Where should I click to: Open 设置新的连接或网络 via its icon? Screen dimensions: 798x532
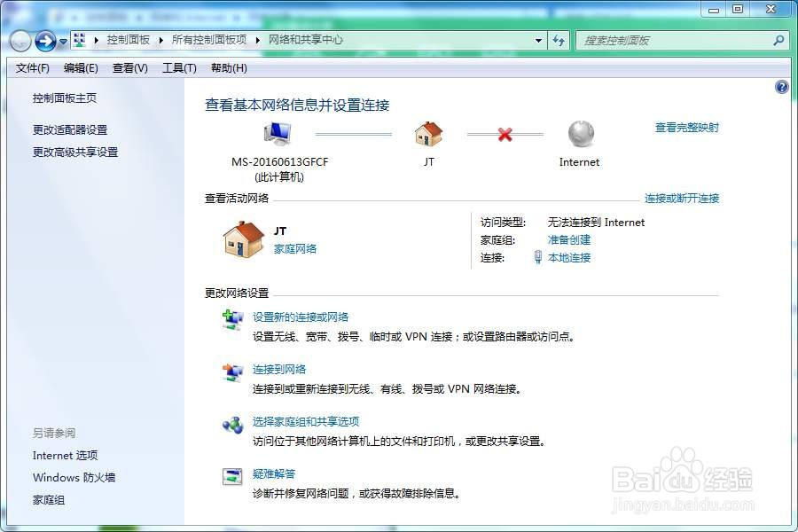(x=231, y=320)
